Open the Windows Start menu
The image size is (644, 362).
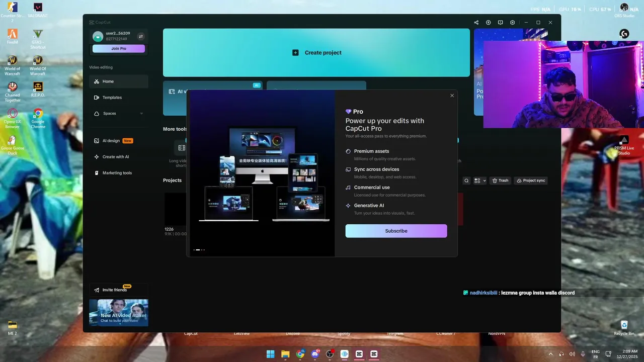coord(270,354)
